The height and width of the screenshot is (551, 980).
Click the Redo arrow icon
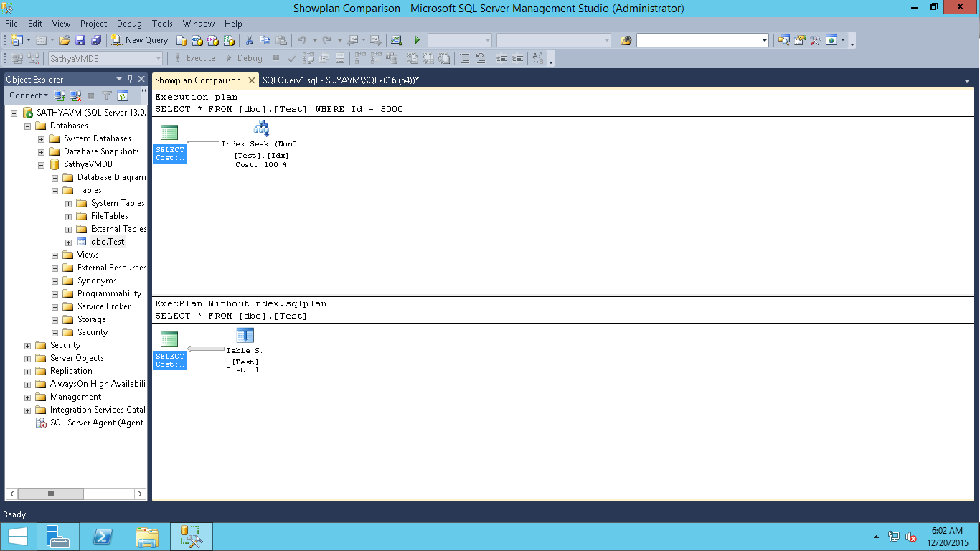coord(327,40)
